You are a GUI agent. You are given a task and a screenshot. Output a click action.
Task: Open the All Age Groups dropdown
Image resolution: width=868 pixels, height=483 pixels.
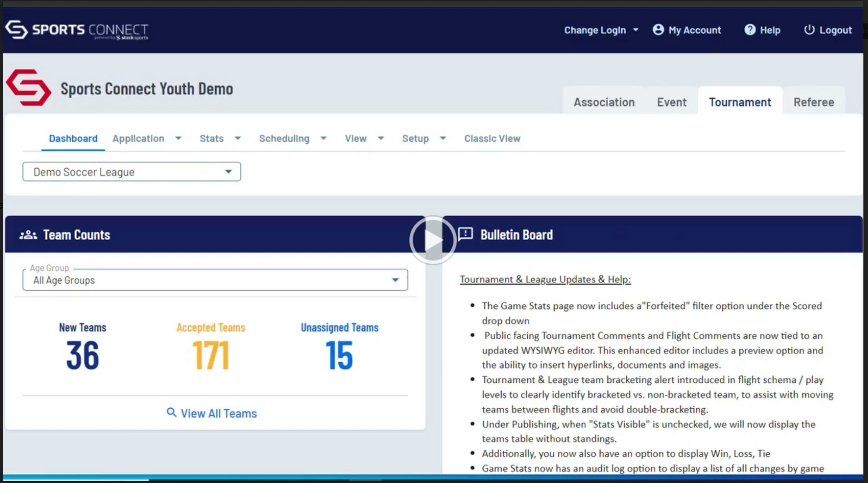coord(215,280)
